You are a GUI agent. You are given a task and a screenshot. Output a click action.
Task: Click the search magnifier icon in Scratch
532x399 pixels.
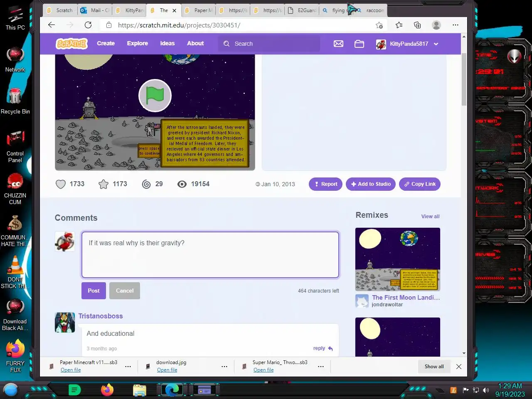(x=227, y=44)
